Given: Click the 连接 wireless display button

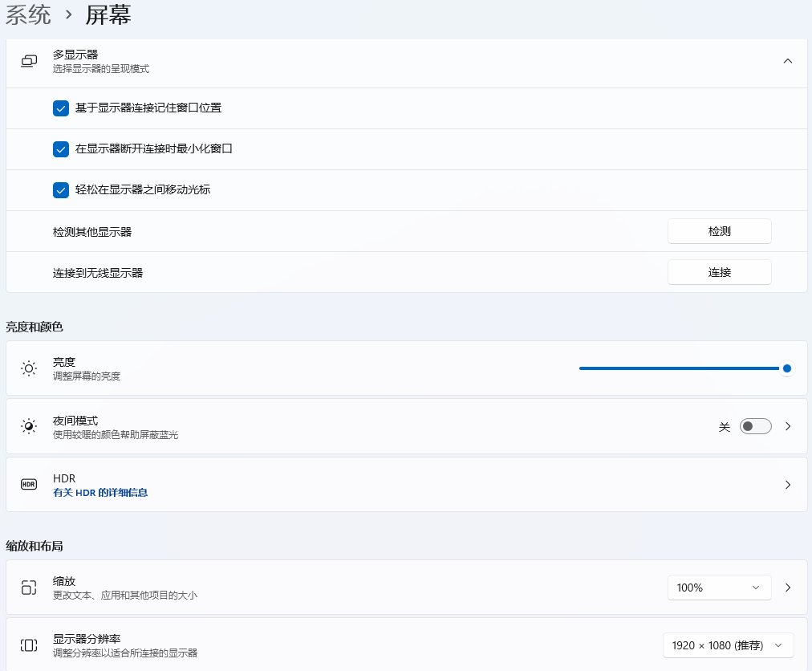Looking at the screenshot, I should pos(719,272).
